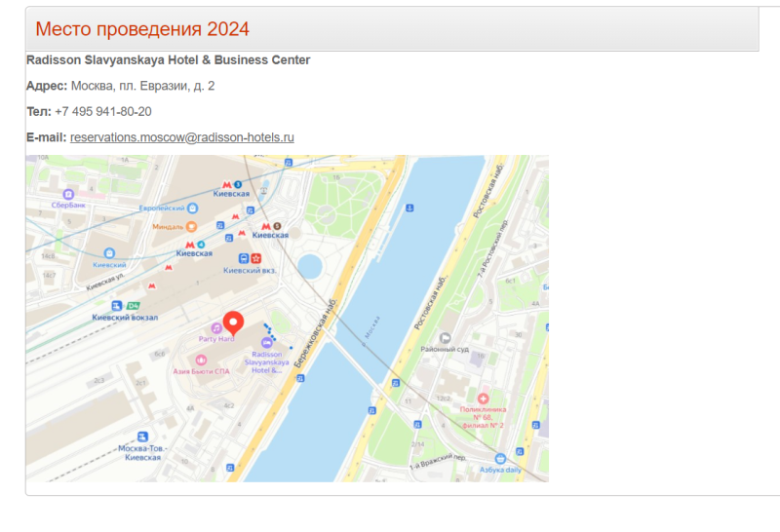
Task: Select the Party Hard purple music icon
Action: (216, 328)
